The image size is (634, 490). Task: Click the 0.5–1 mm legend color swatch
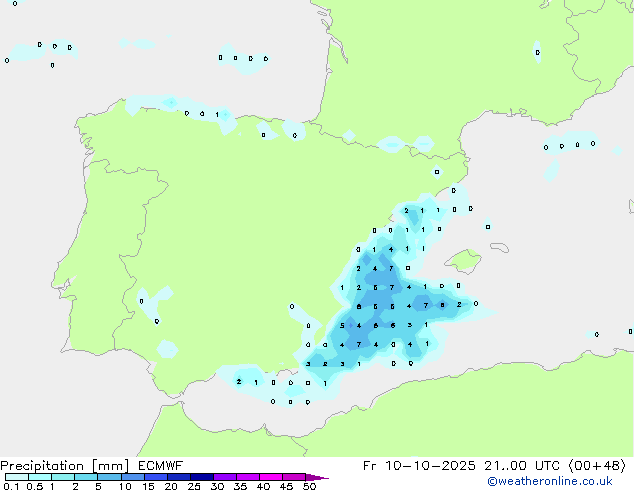tap(40, 477)
